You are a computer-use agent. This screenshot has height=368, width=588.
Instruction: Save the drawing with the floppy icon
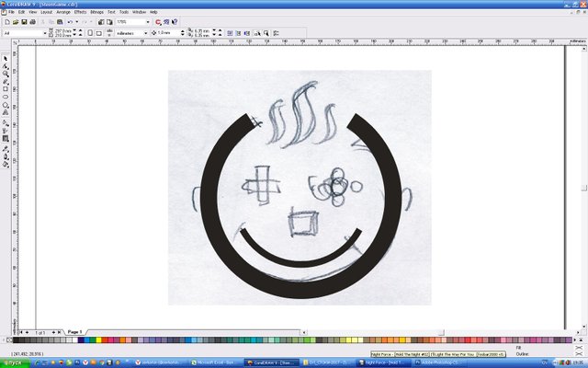click(24, 22)
